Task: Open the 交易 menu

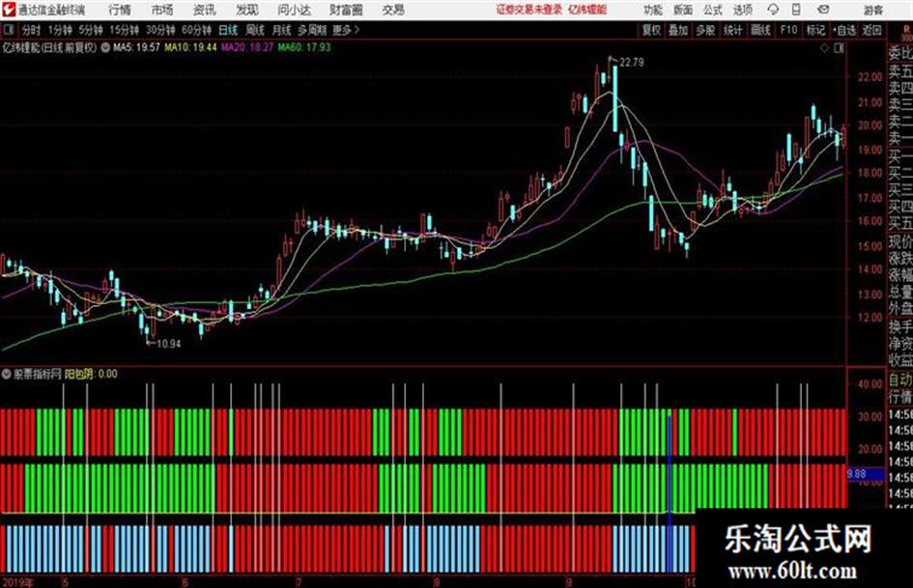Action: 393,10
